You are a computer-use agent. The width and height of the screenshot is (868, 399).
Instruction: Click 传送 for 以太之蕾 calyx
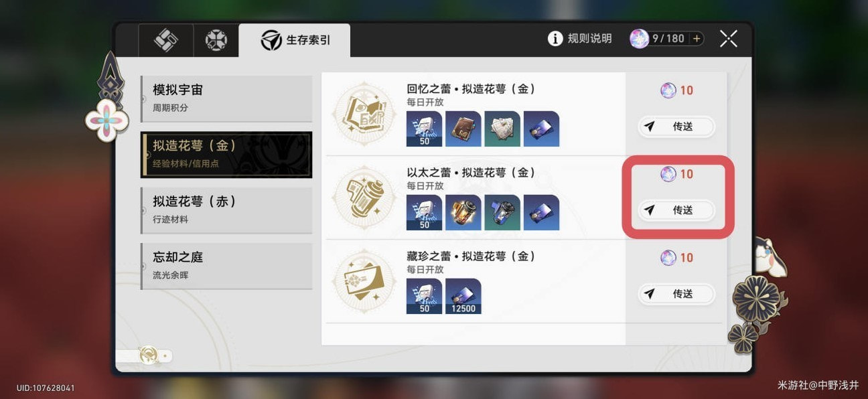676,210
